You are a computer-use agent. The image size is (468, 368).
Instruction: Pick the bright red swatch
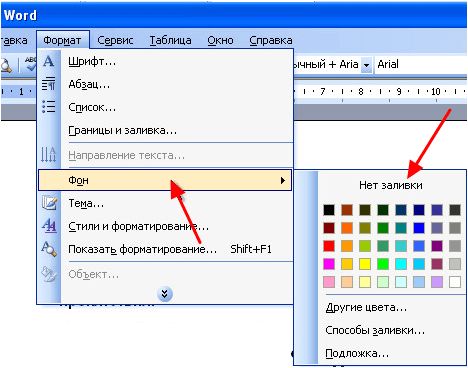[329, 246]
